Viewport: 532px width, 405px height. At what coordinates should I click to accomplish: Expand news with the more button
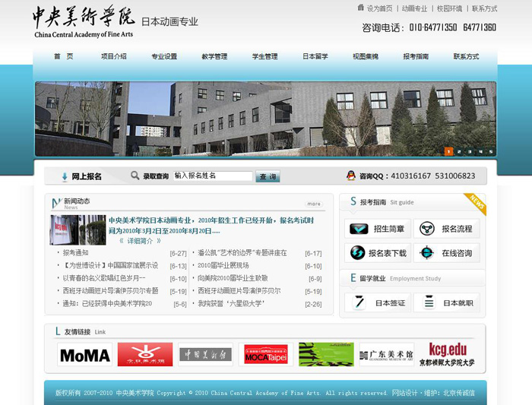314,204
